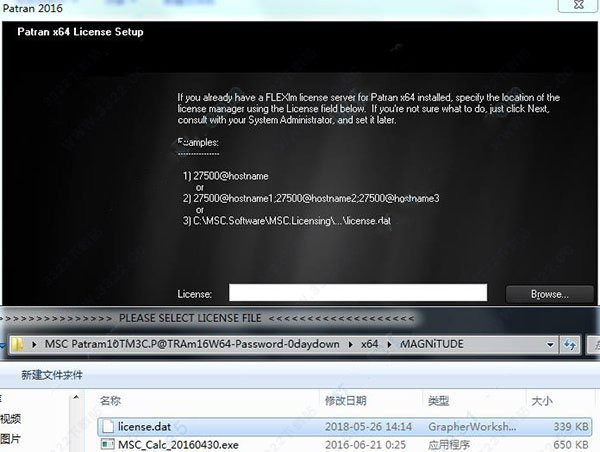
Task: Open the Browse... file picker
Action: point(549,294)
